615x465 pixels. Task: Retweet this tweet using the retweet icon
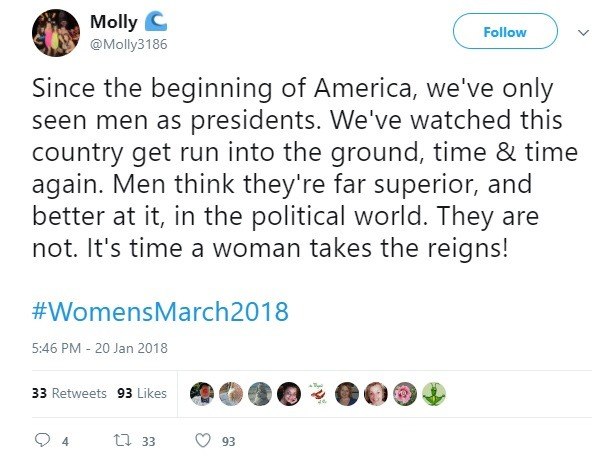click(115, 440)
